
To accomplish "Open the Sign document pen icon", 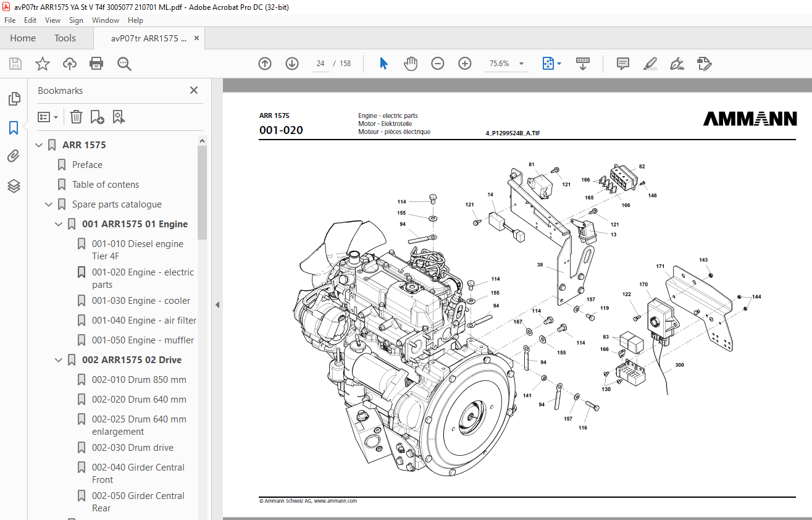I will 677,64.
